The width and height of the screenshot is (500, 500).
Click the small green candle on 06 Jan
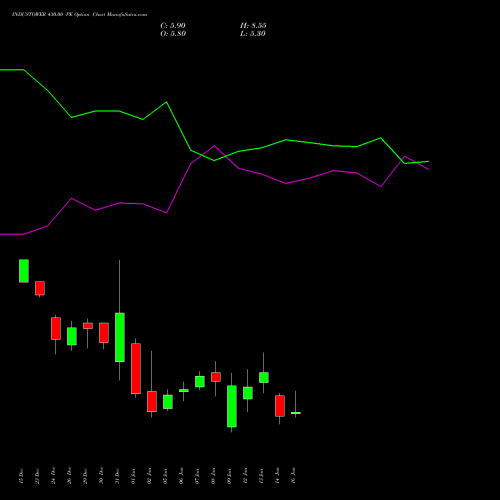click(184, 390)
